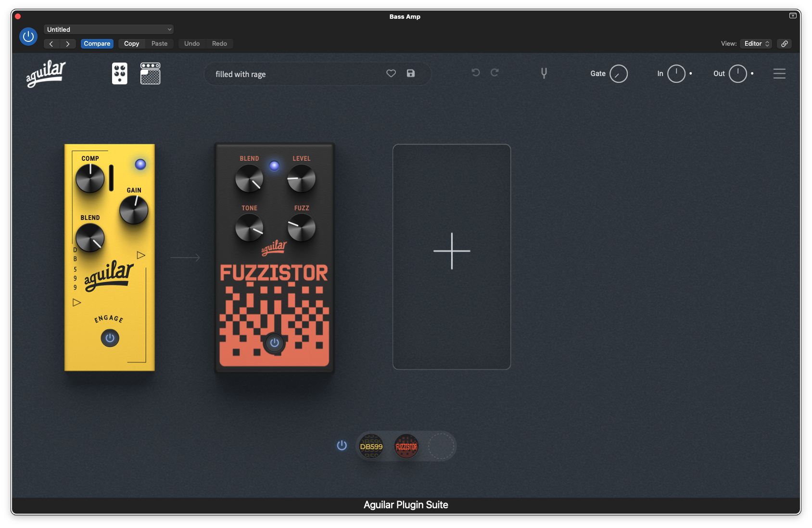Open the Untitled preset dropdown
This screenshot has height=528, width=812.
tap(109, 29)
